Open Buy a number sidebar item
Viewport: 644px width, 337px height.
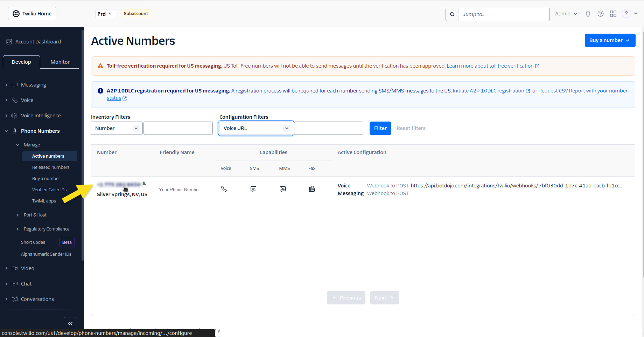tap(46, 179)
